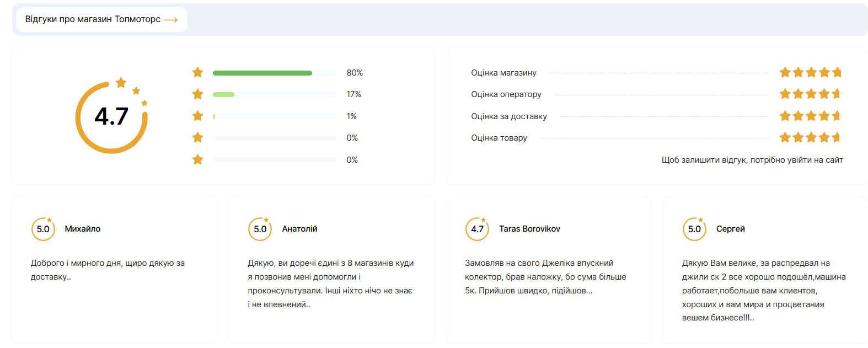Click the reviewer name Анатолій

pyautogui.click(x=299, y=229)
